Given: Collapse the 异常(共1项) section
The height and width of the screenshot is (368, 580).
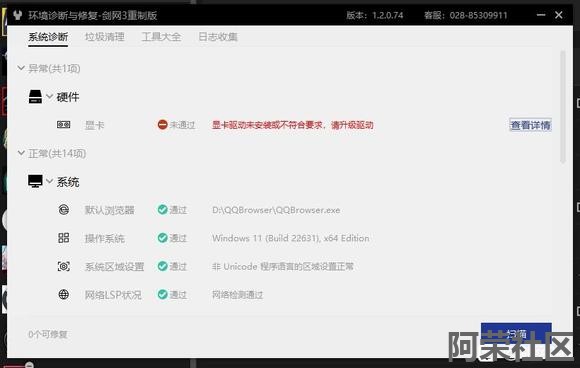Looking at the screenshot, I should pyautogui.click(x=21, y=68).
